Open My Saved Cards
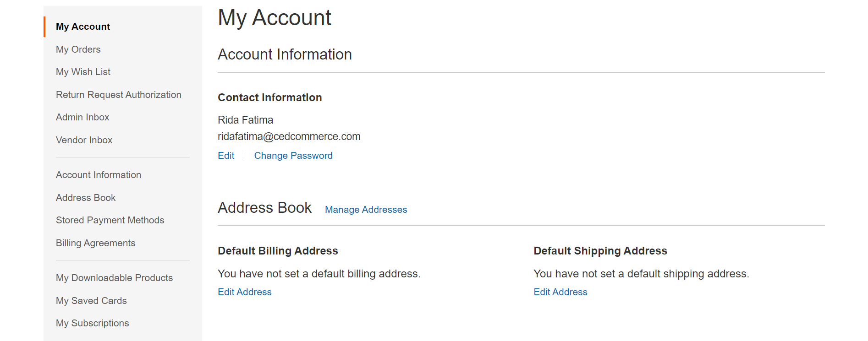 point(91,301)
